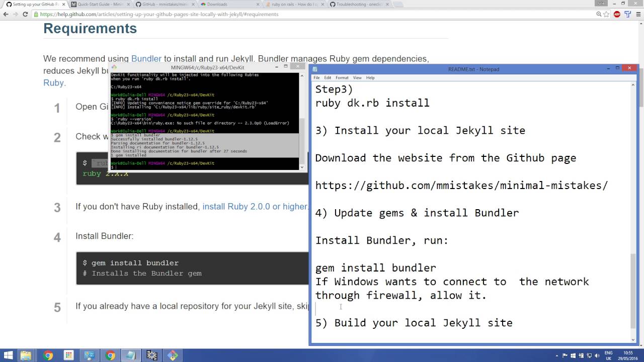
Task: Click the MINGW64 terminal title bar
Action: point(207,67)
